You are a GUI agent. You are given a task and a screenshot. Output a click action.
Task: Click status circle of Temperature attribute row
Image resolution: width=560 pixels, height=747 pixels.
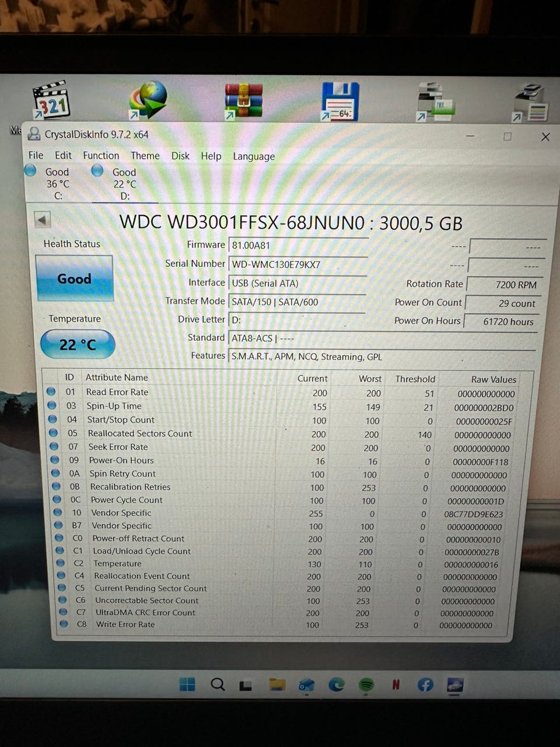(x=61, y=563)
